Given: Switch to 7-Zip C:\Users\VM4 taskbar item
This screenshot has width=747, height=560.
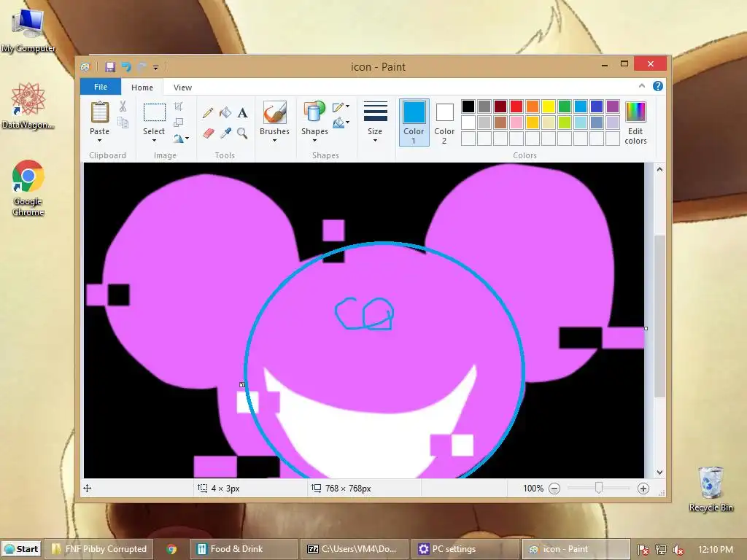Looking at the screenshot, I should click(x=354, y=549).
